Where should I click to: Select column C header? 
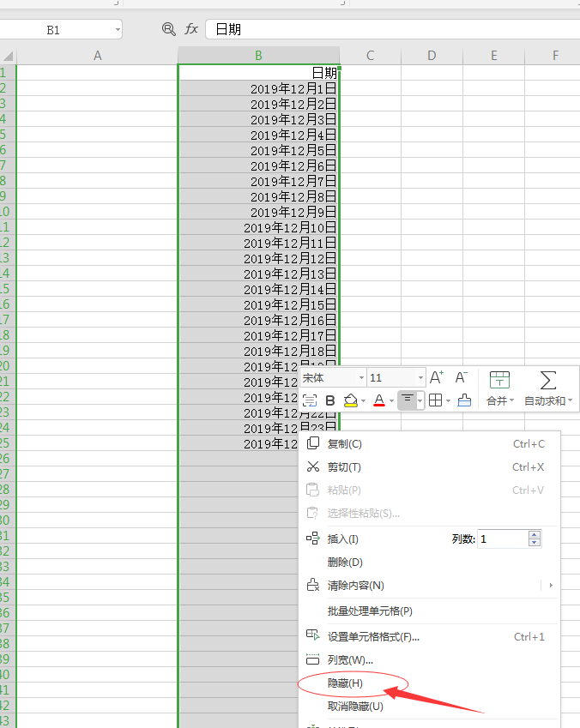click(371, 56)
